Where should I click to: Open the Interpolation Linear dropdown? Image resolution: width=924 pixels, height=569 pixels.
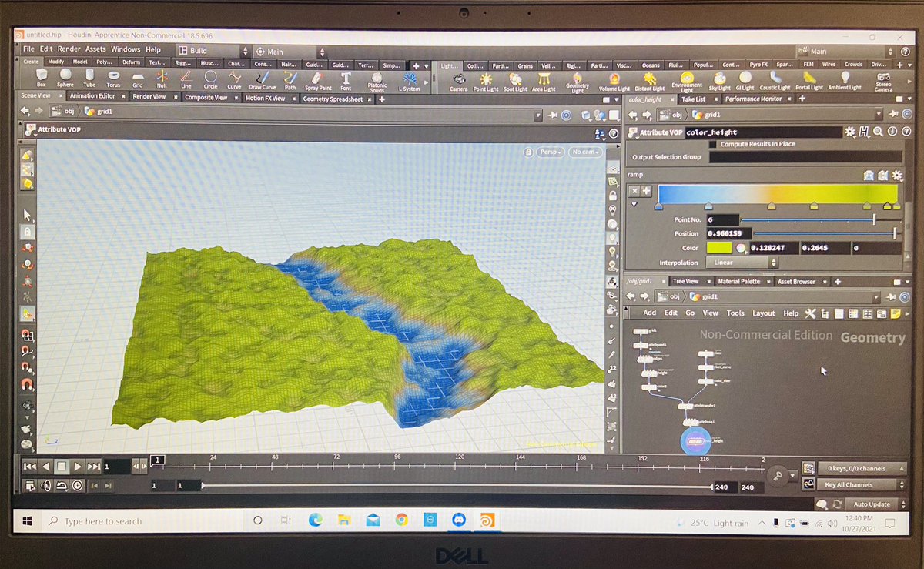coord(742,263)
